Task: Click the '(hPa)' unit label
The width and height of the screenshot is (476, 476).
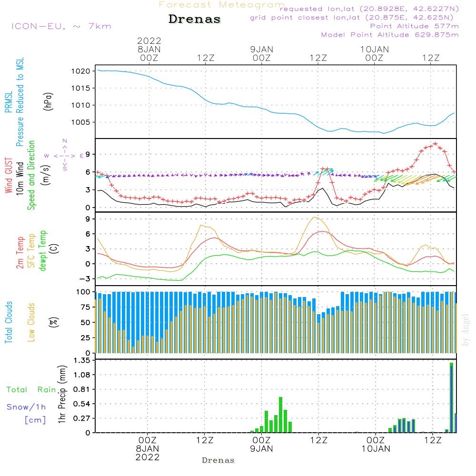Action: 48,101
